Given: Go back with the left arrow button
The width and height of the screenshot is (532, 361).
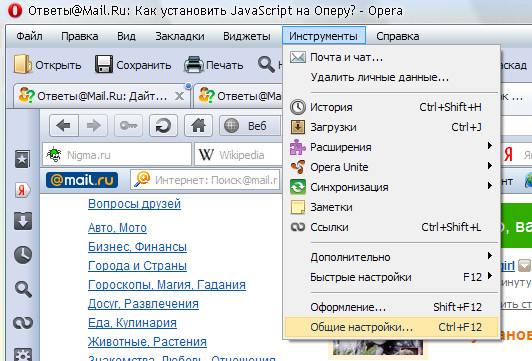Looking at the screenshot, I should click(64, 126).
